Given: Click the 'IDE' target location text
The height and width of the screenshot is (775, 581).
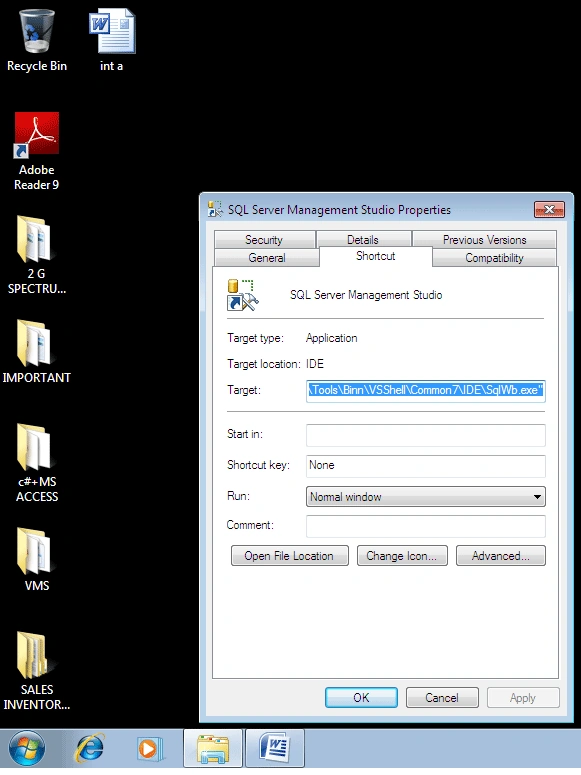Looking at the screenshot, I should [314, 364].
